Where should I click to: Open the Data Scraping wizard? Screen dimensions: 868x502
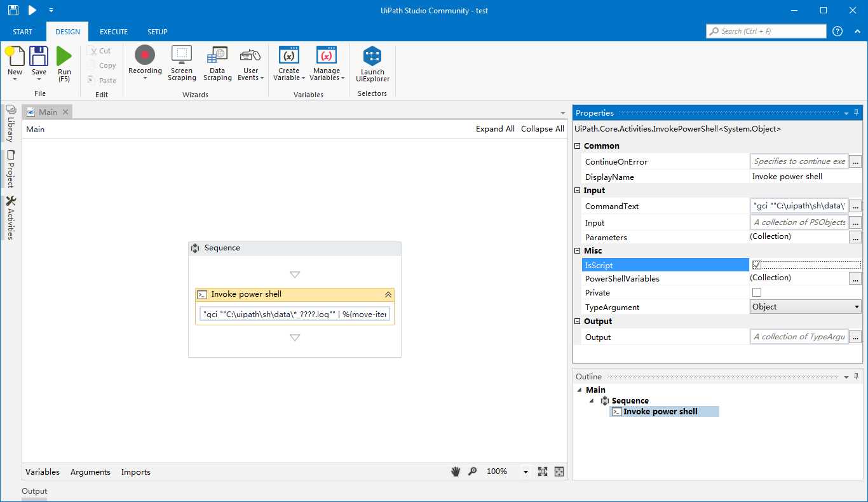[217, 63]
